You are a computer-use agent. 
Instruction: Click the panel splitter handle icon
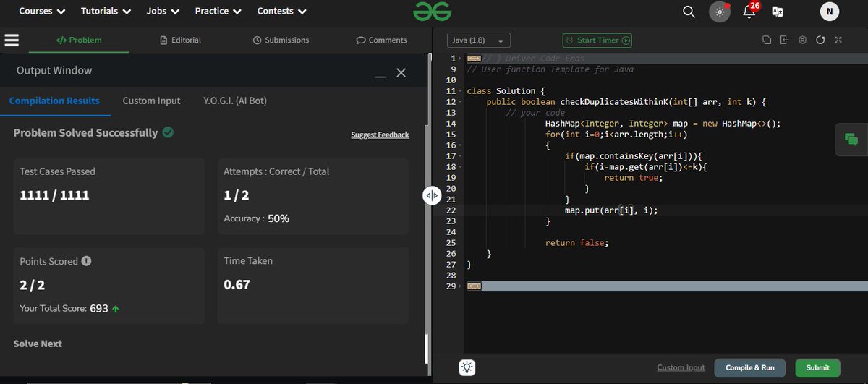[432, 195]
